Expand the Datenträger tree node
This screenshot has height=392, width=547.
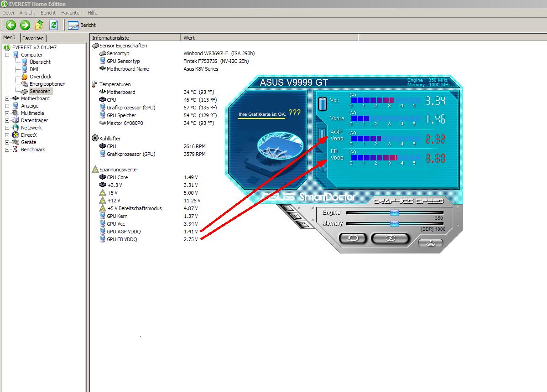[7, 120]
